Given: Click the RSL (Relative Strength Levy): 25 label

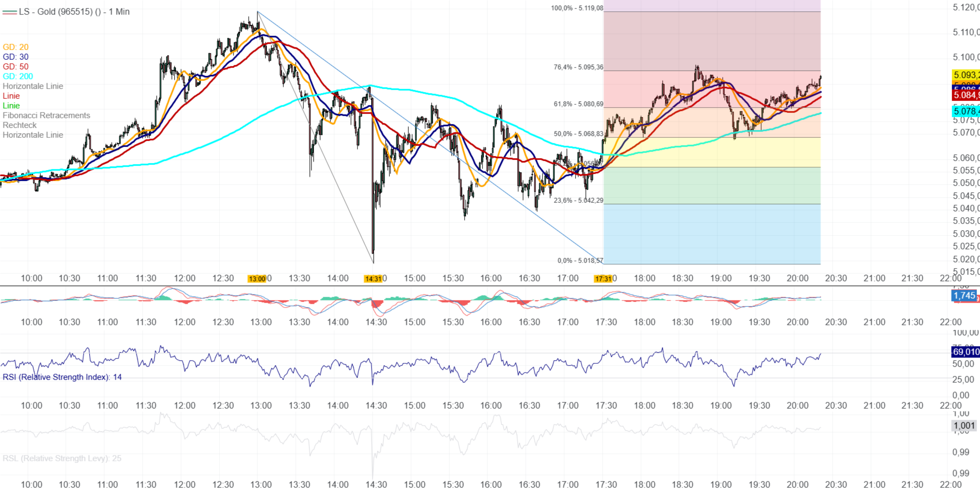Looking at the screenshot, I should pyautogui.click(x=62, y=458).
